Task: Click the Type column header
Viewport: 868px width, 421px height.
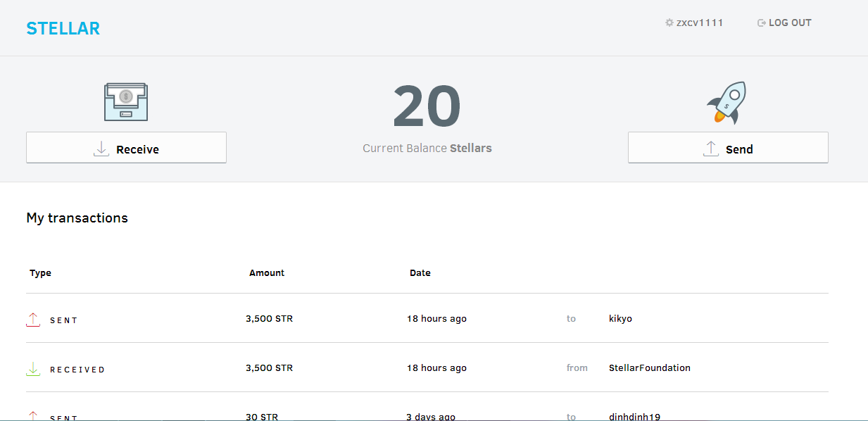Action: click(x=40, y=273)
